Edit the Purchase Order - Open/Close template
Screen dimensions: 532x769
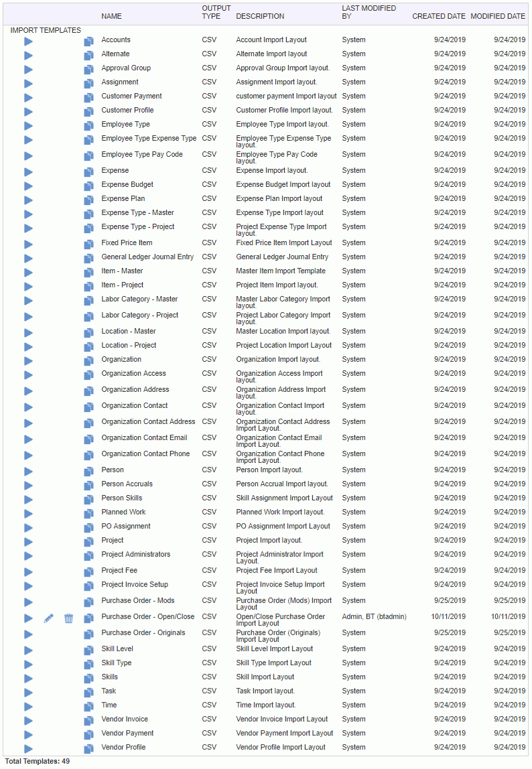pyautogui.click(x=49, y=618)
